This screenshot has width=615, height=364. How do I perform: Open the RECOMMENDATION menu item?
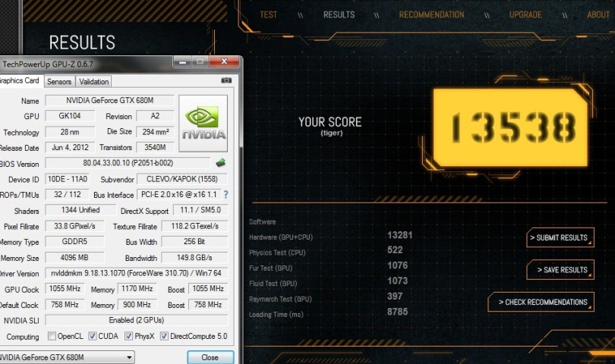[431, 15]
